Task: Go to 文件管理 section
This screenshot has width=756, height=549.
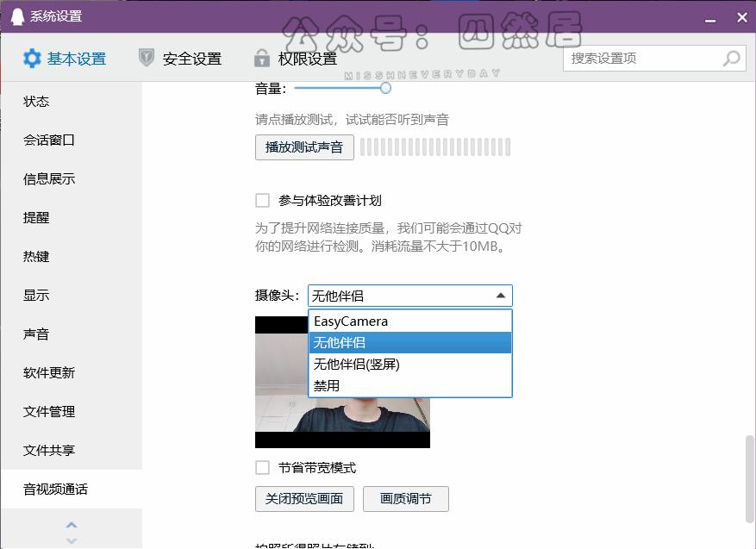Action: click(x=72, y=412)
